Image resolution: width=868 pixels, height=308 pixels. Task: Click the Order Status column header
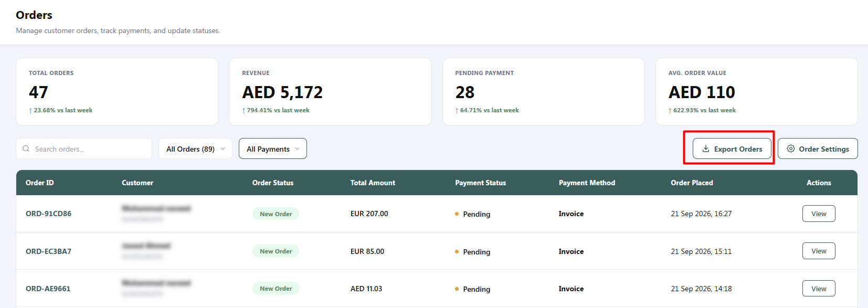click(x=273, y=183)
